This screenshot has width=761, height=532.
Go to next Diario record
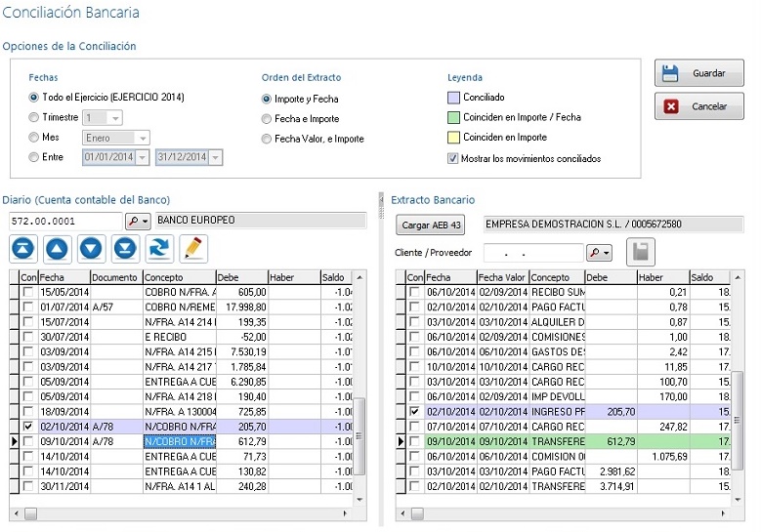pyautogui.click(x=91, y=249)
